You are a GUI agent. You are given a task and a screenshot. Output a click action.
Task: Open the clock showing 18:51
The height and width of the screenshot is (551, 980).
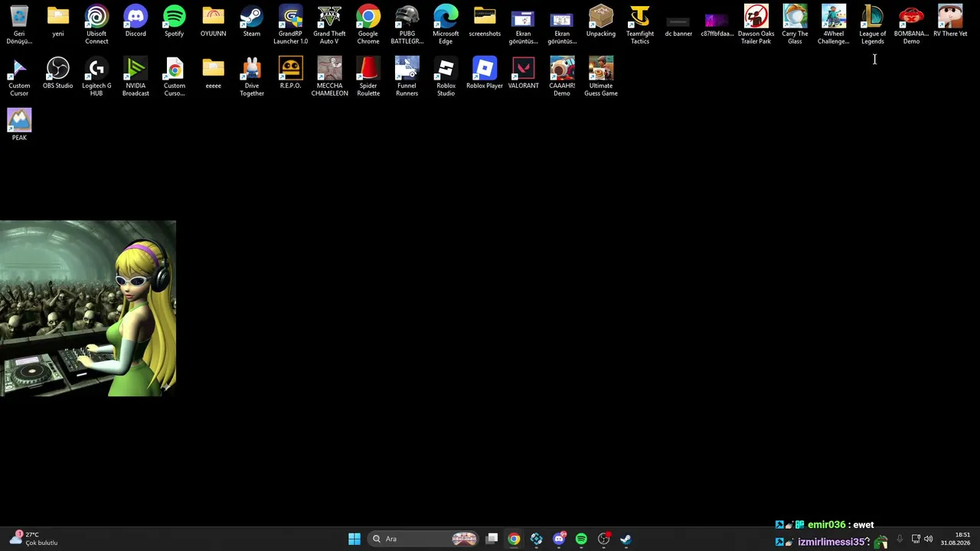click(x=955, y=539)
